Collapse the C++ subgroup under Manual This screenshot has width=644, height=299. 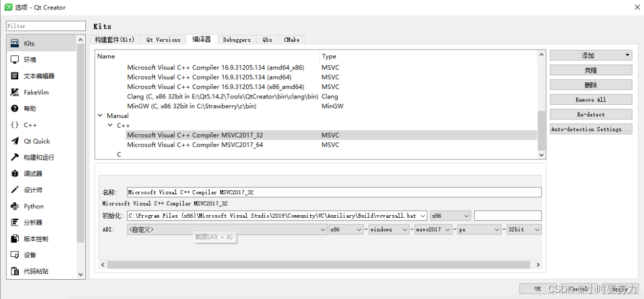pyautogui.click(x=110, y=126)
